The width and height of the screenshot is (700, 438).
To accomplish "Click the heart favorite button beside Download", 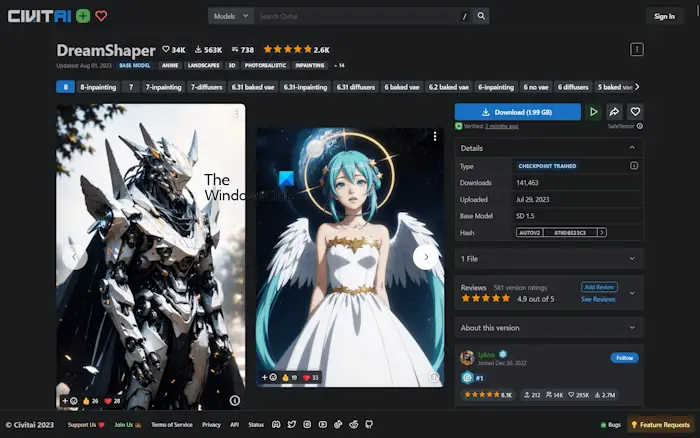I will (x=635, y=112).
